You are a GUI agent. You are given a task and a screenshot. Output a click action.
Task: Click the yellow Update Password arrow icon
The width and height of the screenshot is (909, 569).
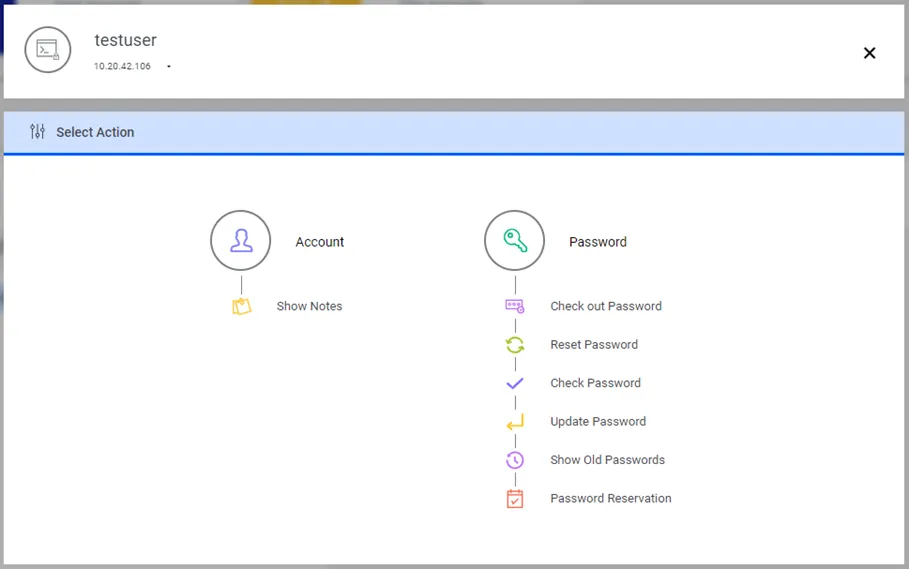(x=515, y=422)
